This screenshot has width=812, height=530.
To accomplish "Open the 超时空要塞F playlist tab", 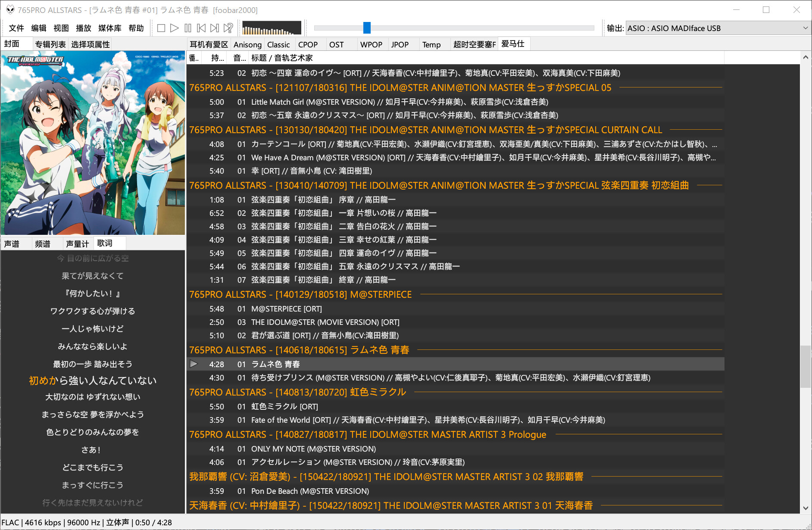I will (475, 44).
